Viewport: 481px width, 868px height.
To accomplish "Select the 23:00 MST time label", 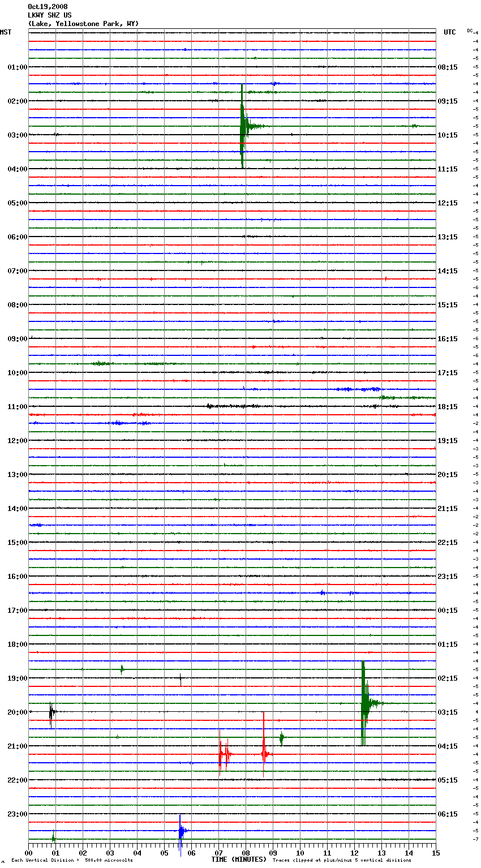I will [x=18, y=814].
